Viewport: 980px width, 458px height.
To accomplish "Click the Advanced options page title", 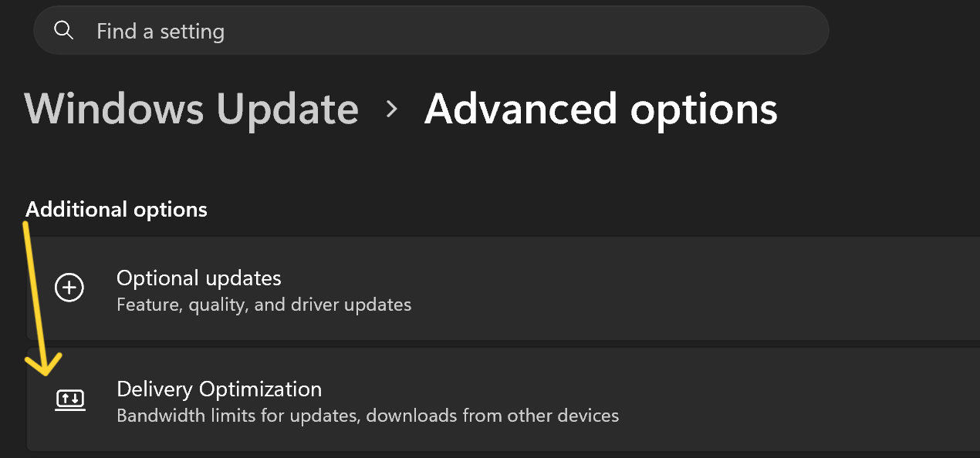I will (600, 109).
